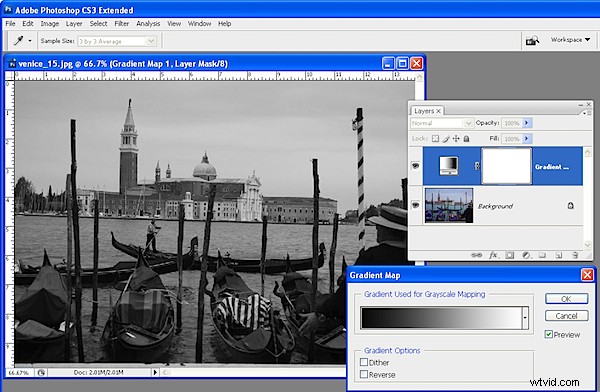The width and height of the screenshot is (600, 392).
Task: Enable the Dither checkbox
Action: pos(364,362)
